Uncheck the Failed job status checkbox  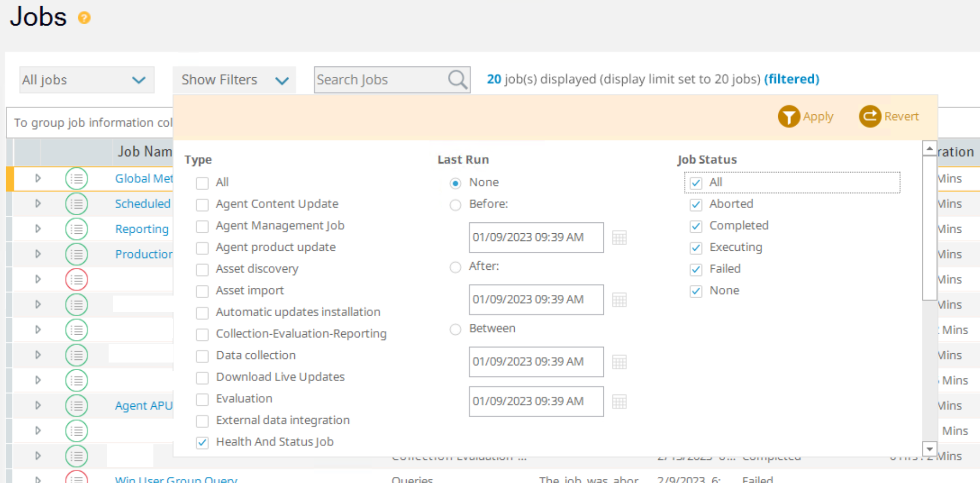696,269
